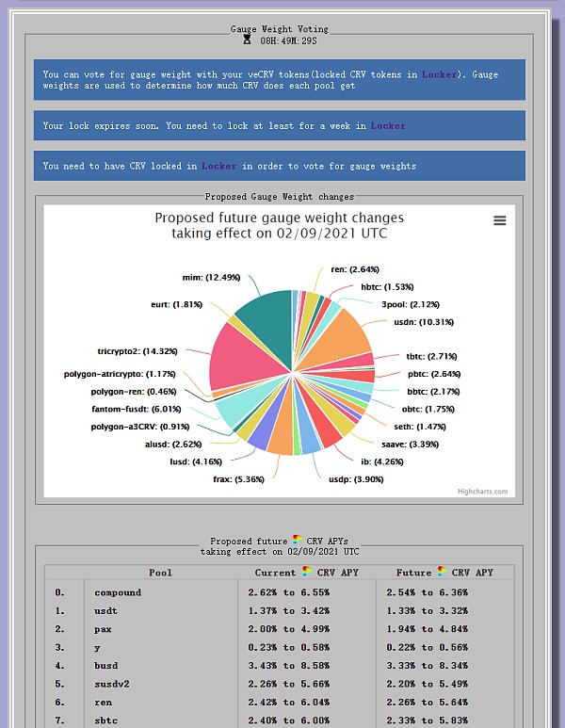The height and width of the screenshot is (728, 565).
Task: Open the Locker link in the veCRV voting banner
Action: tap(439, 73)
